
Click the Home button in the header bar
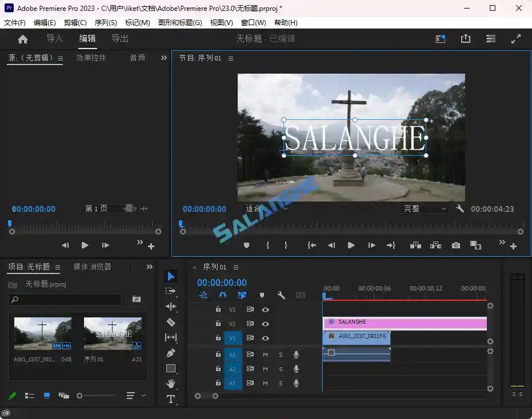[22, 38]
